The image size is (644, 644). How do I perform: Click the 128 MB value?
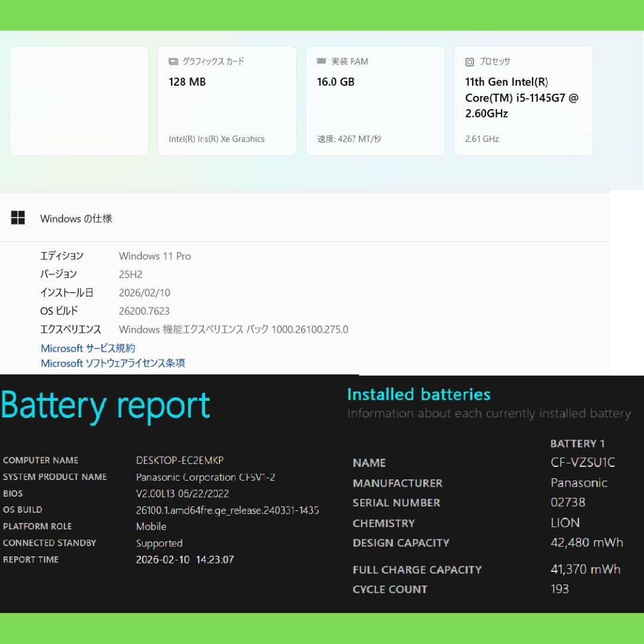click(187, 82)
